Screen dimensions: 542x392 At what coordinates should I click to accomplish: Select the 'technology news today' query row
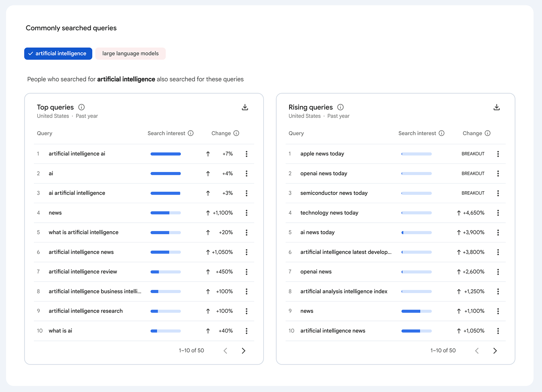(x=329, y=213)
